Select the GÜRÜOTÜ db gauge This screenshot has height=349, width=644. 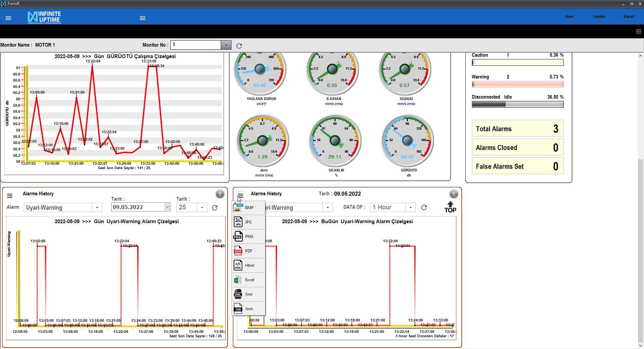(x=408, y=140)
